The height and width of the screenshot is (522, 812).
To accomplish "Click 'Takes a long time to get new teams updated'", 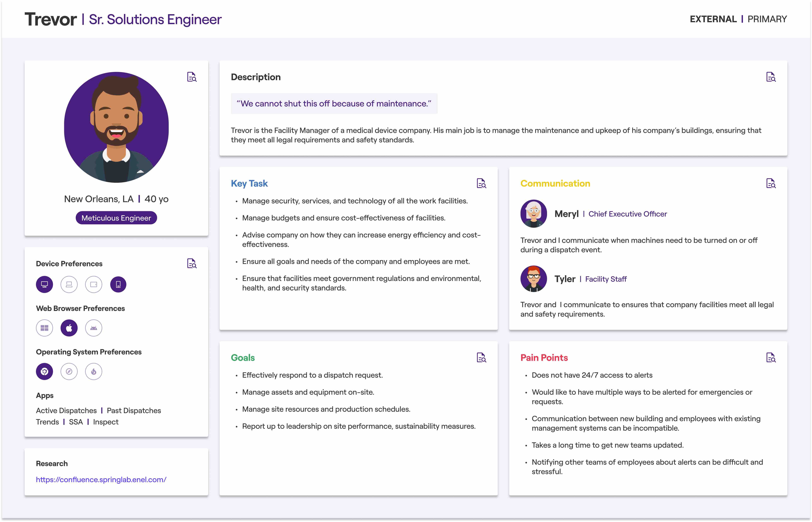I will (x=608, y=445).
